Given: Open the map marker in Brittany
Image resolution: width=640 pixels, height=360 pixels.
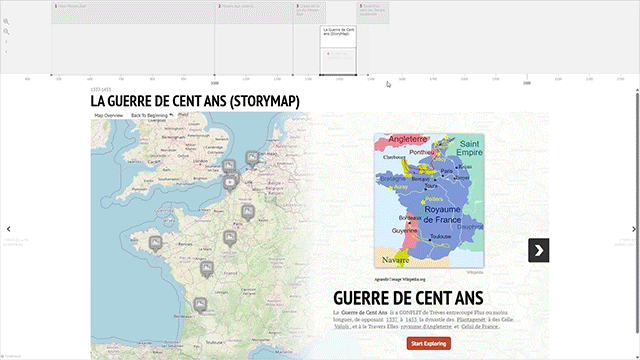Looking at the screenshot, I should pyautogui.click(x=155, y=244).
